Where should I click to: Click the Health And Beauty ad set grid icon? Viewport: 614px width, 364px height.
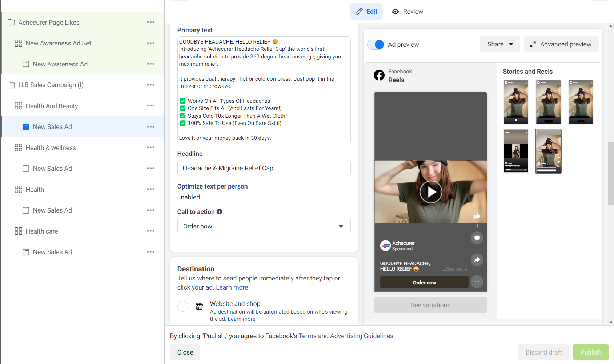click(x=19, y=106)
